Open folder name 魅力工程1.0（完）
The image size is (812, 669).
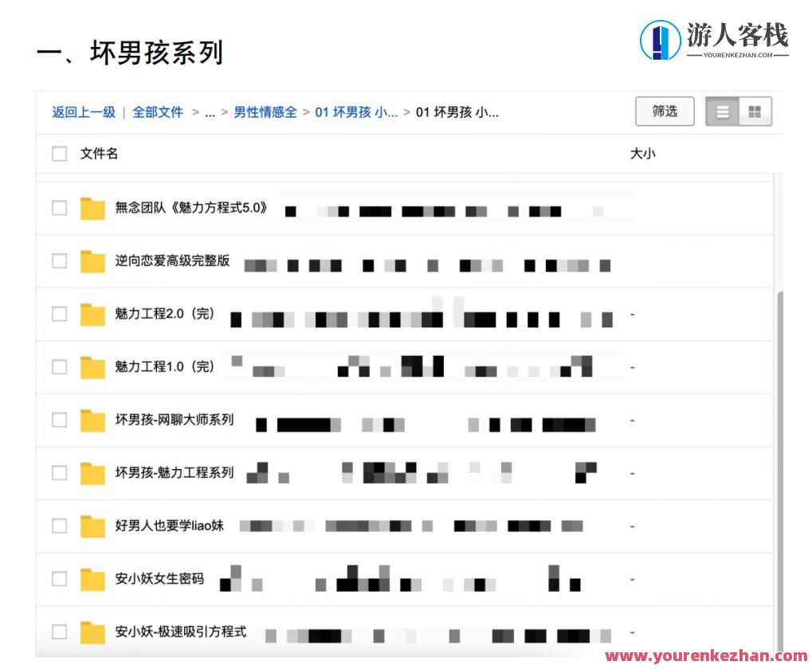click(x=165, y=367)
